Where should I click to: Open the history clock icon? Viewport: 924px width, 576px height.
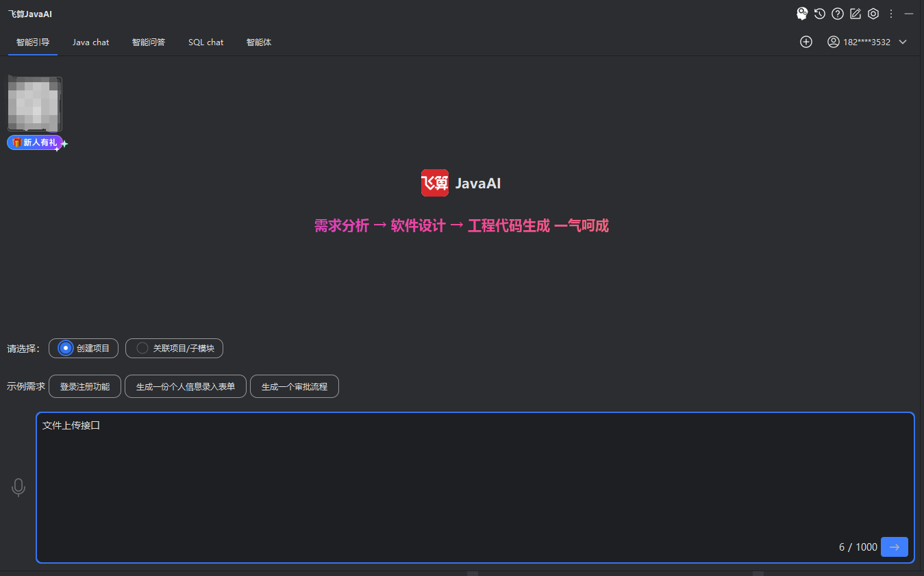[820, 14]
